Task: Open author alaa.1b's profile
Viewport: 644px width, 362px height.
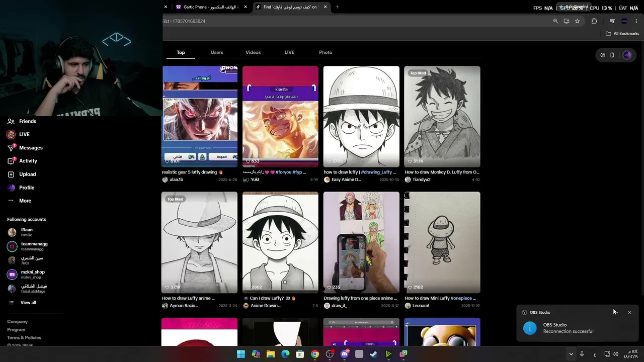Action: point(173,179)
